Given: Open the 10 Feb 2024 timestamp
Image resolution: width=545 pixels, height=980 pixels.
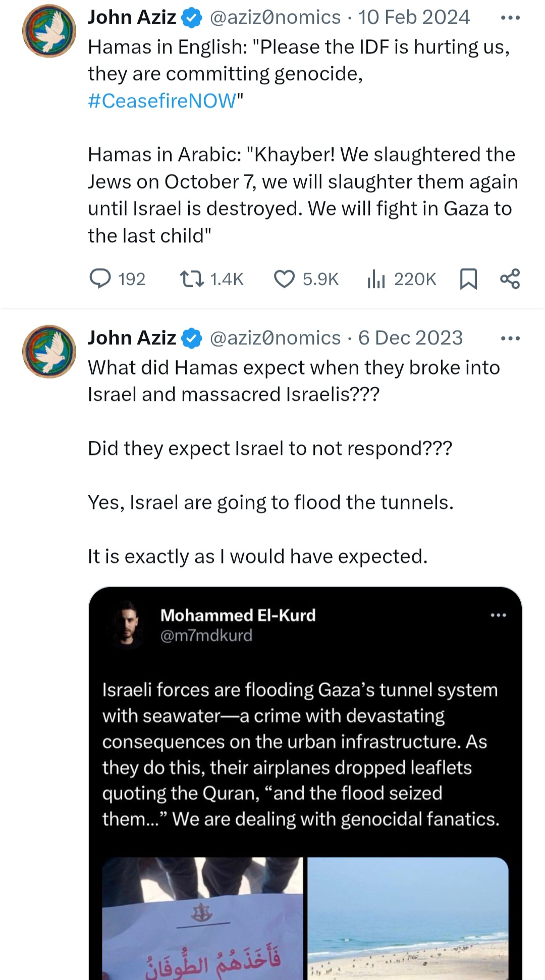Looking at the screenshot, I should [414, 18].
